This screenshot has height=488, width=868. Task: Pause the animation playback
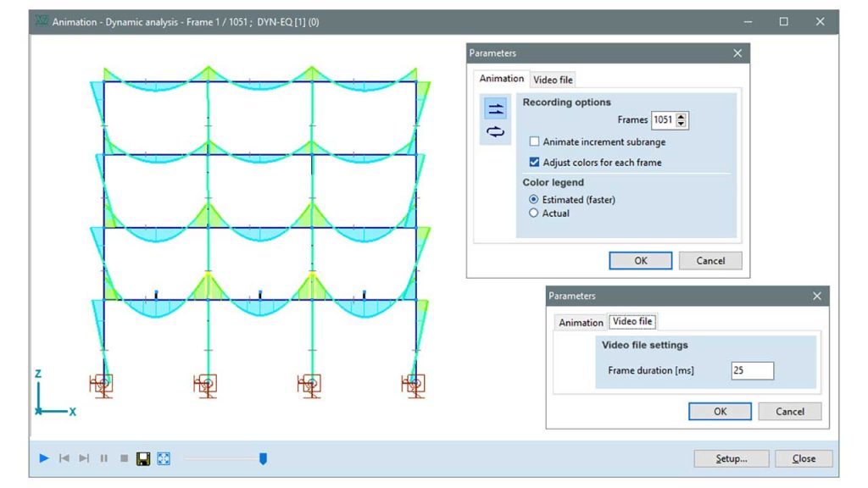point(103,457)
